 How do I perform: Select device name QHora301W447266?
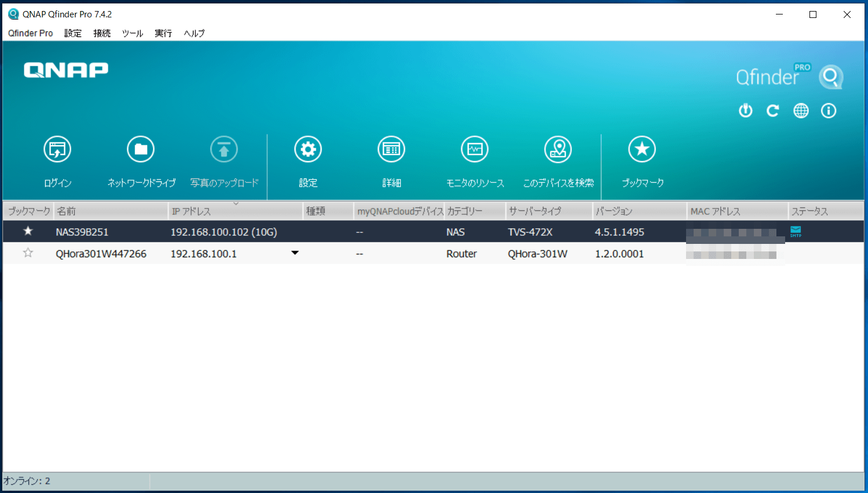(101, 254)
